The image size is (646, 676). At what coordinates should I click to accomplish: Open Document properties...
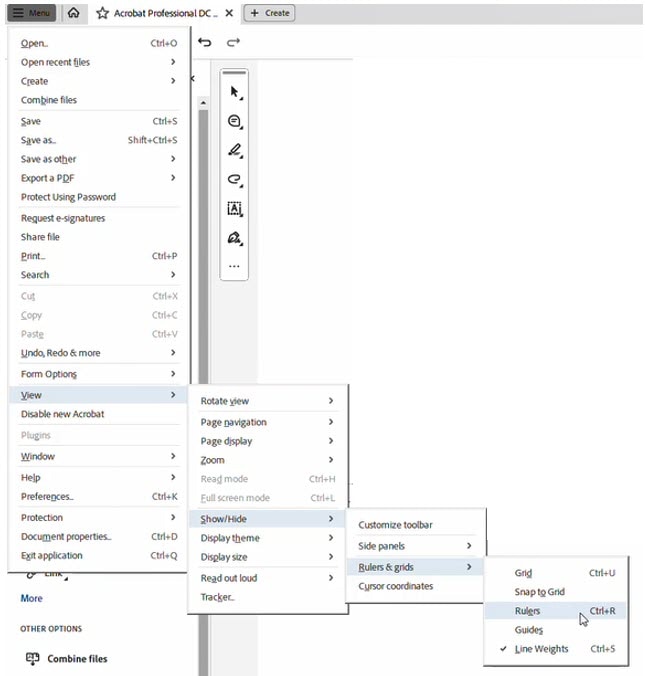tap(99, 536)
